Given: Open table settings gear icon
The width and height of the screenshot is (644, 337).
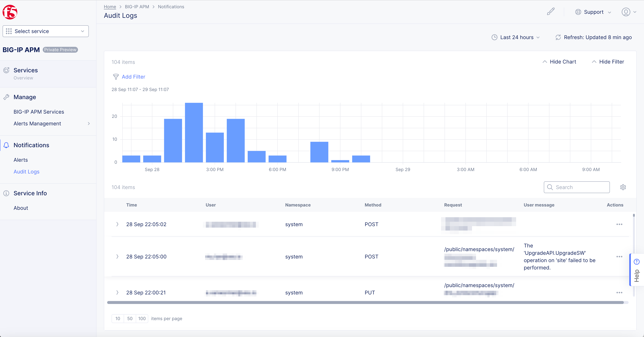Looking at the screenshot, I should pos(623,187).
